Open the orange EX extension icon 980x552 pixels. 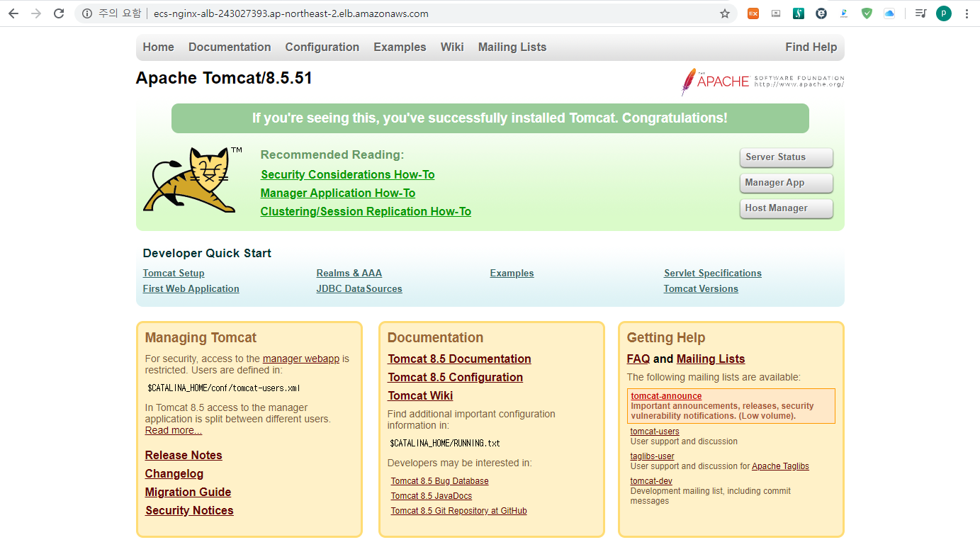tap(753, 13)
